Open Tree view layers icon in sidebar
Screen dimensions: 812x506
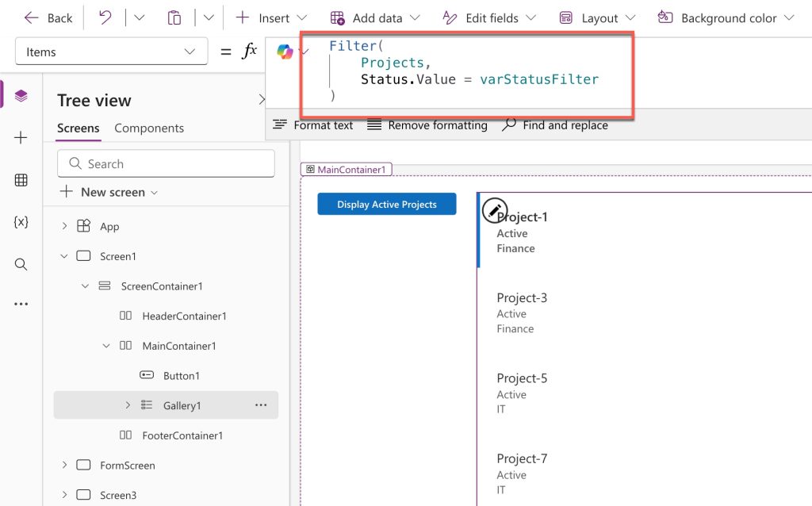[21, 95]
